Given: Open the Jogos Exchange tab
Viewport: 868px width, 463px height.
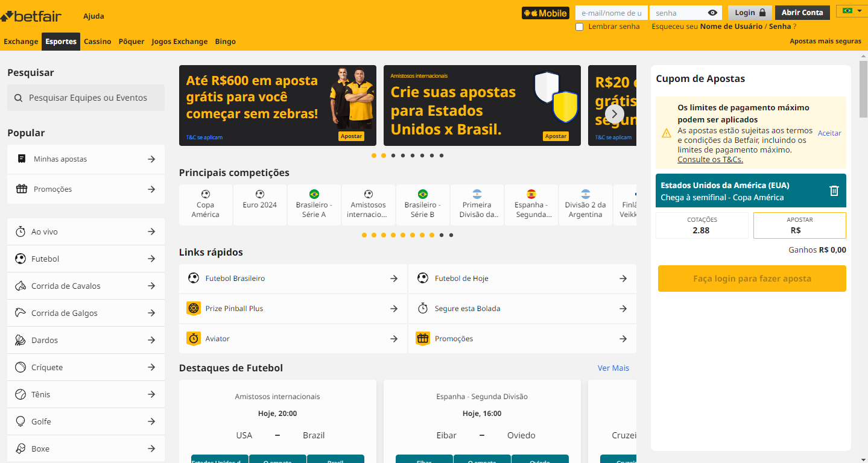Looking at the screenshot, I should (x=180, y=42).
